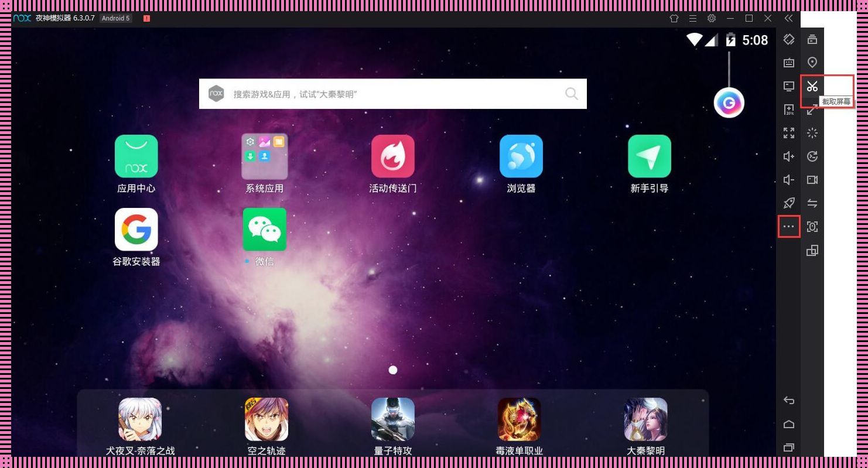Image resolution: width=868 pixels, height=468 pixels.
Task: Click the restart emulator circular arrow icon
Action: tap(812, 156)
